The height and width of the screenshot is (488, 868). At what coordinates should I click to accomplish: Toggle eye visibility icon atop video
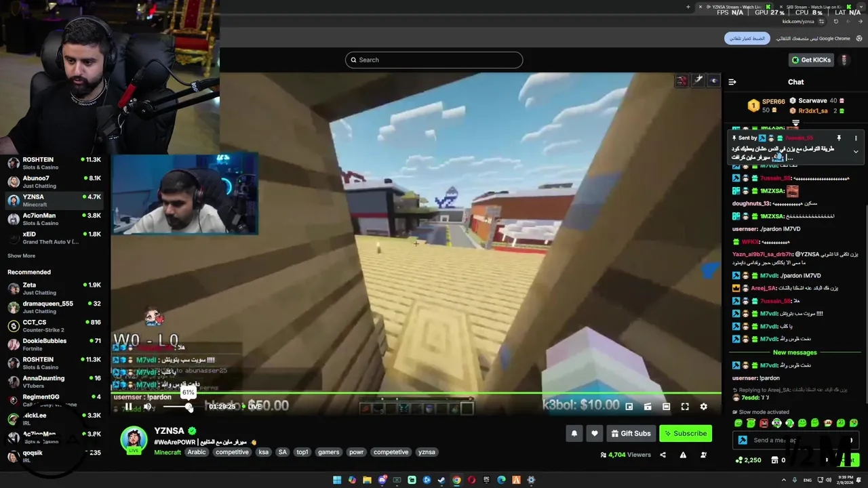[713, 81]
